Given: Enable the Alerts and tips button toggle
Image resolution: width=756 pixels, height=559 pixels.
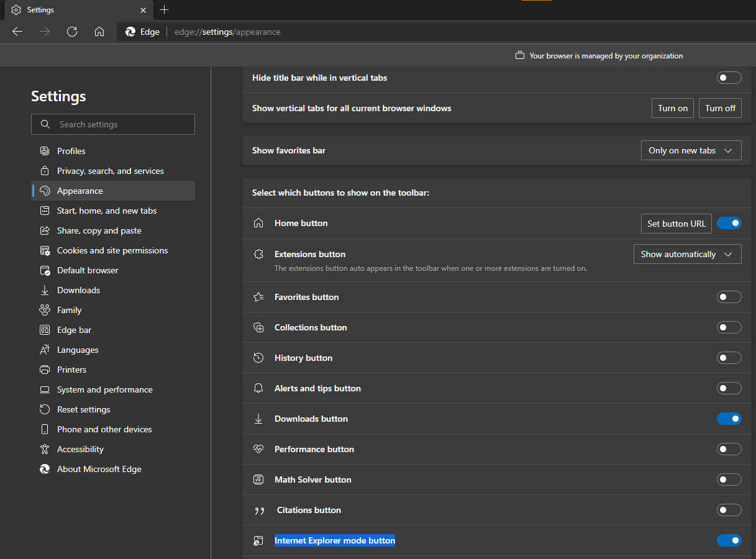Looking at the screenshot, I should click(729, 388).
